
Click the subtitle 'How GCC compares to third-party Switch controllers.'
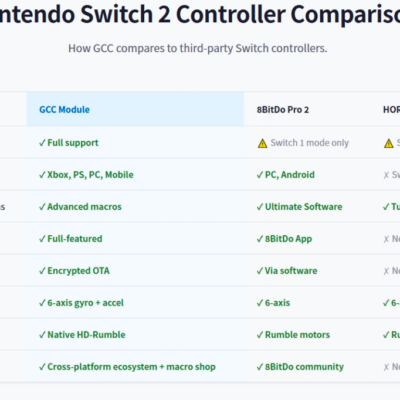click(198, 48)
